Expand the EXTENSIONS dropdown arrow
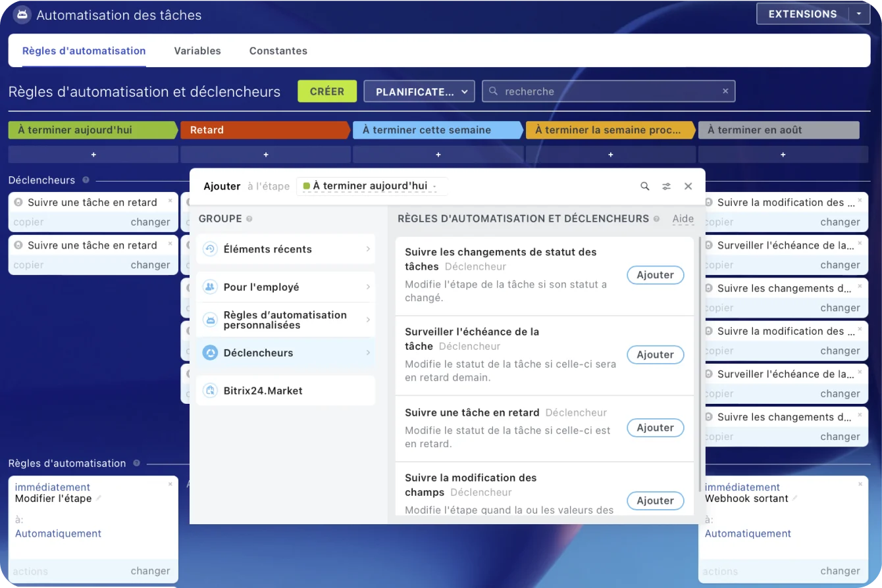882x588 pixels. (x=858, y=14)
